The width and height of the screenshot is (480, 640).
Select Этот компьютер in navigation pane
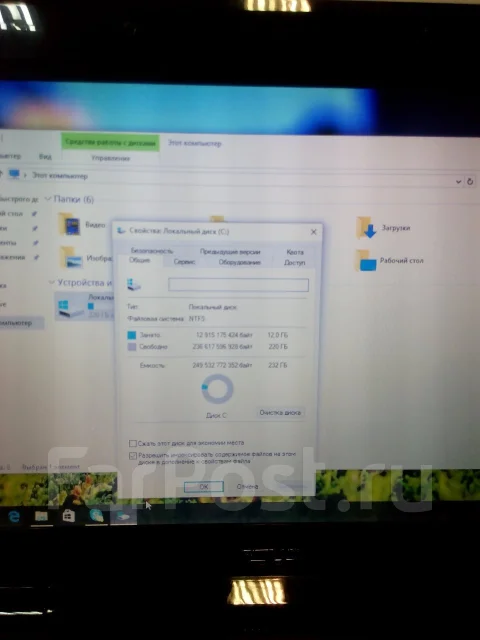pos(20,323)
